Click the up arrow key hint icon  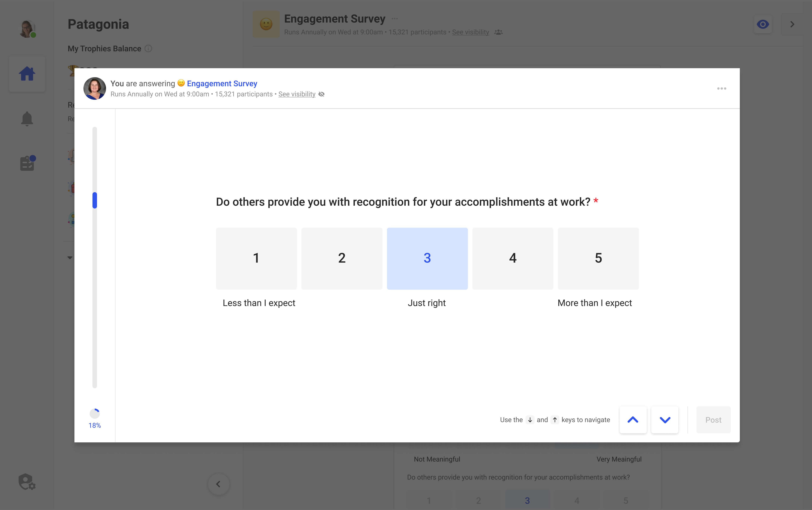pyautogui.click(x=555, y=420)
